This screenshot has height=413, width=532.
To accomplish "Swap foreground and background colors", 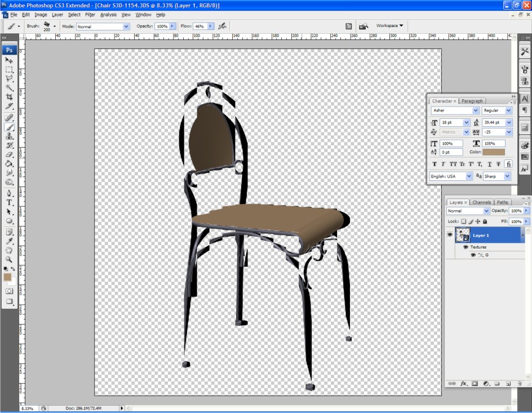I will pyautogui.click(x=13, y=269).
